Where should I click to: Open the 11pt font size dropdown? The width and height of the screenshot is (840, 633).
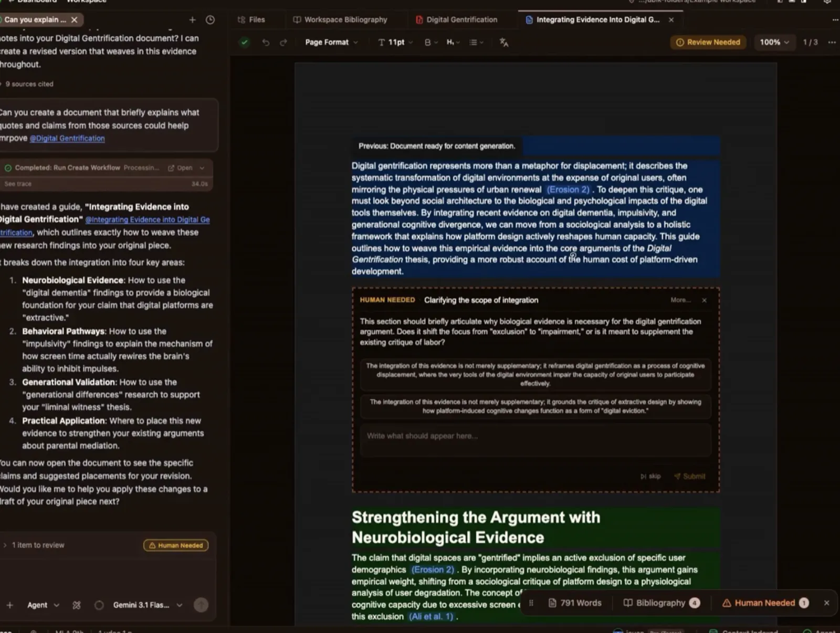pos(395,43)
